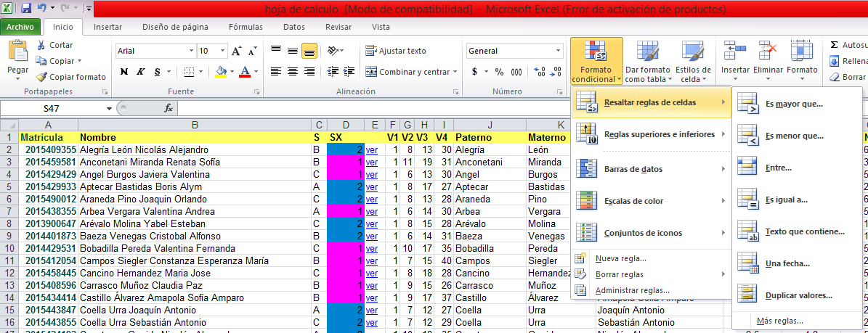Switch to Datos tab
Screen dimensions: 868x333
tap(294, 27)
